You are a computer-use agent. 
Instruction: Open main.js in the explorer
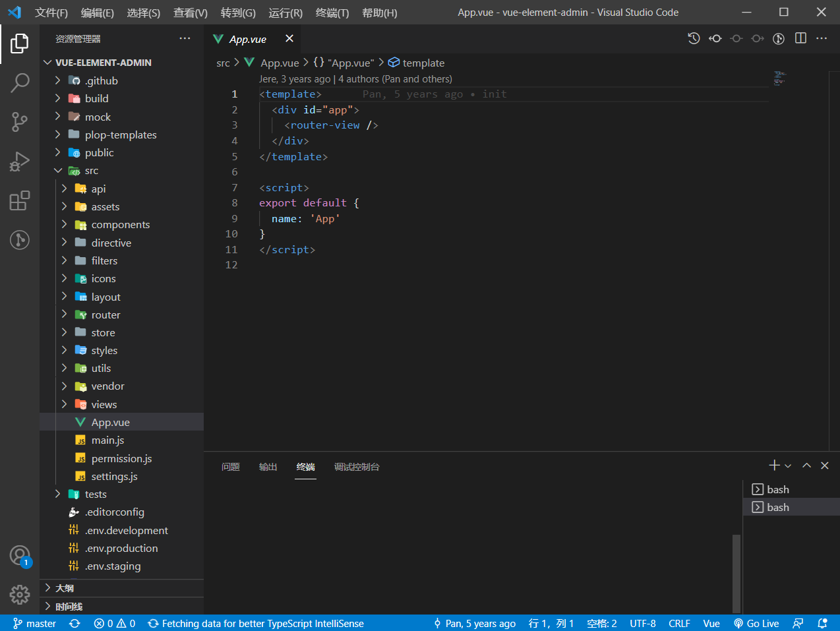coord(122,440)
